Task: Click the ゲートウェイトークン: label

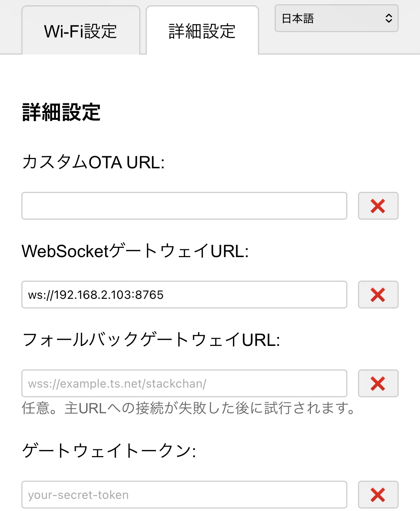Action: (109, 451)
